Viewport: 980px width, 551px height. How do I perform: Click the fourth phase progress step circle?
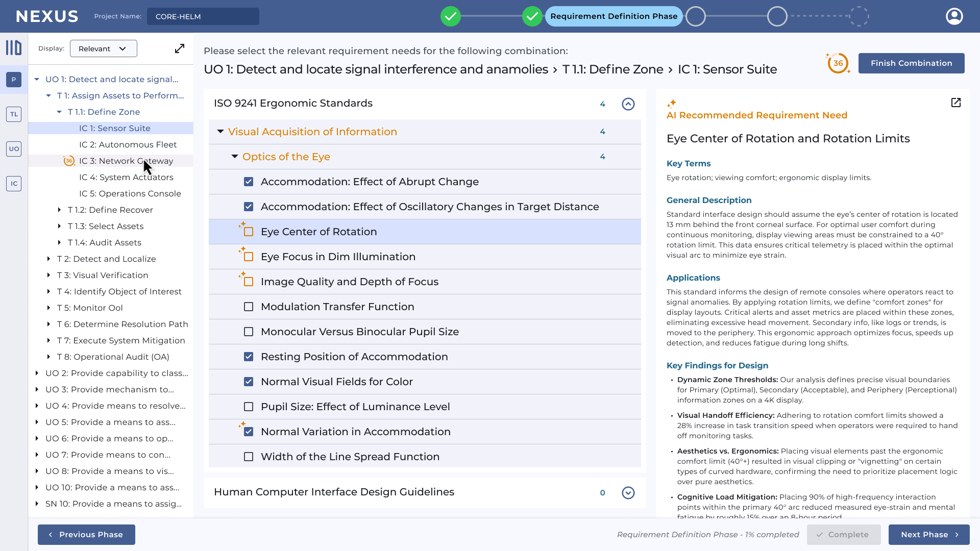(695, 16)
